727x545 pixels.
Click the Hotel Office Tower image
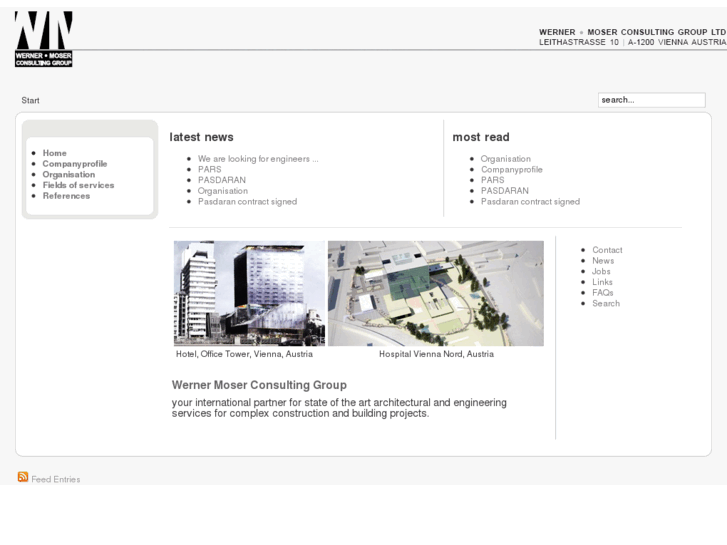coord(249,293)
